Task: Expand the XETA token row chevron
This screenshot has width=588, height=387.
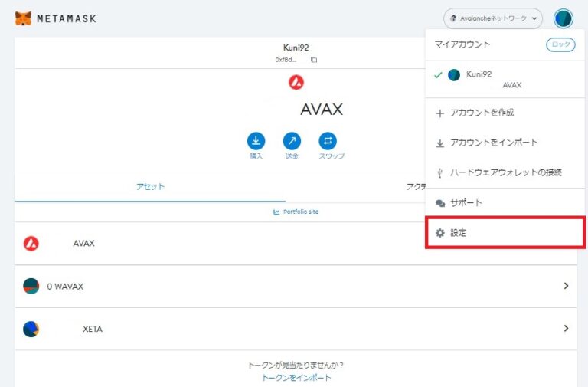Action: pos(566,329)
